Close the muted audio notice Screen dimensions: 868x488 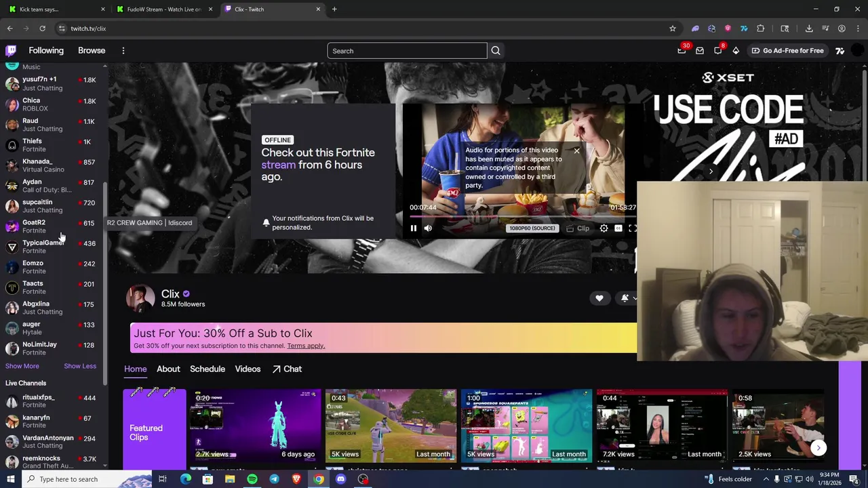576,150
